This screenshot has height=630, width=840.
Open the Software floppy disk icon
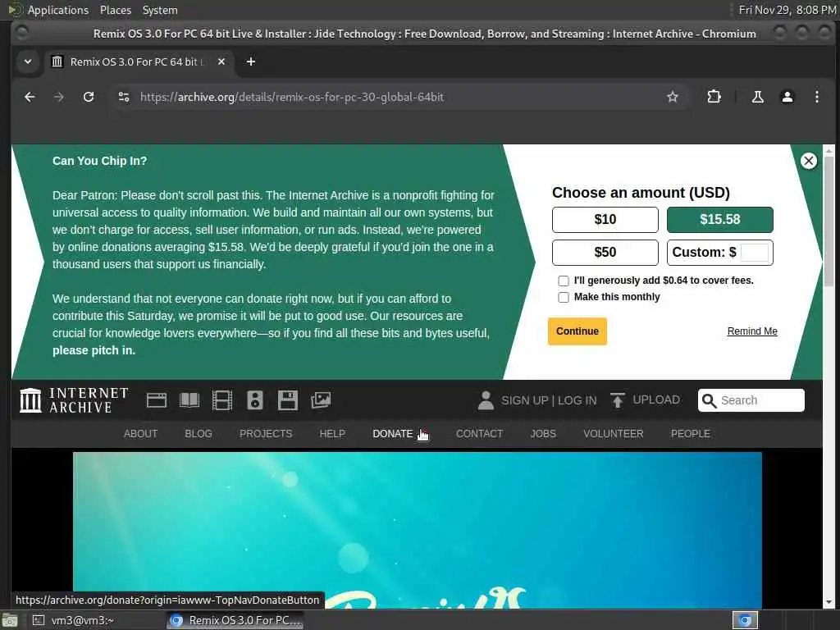pyautogui.click(x=288, y=400)
